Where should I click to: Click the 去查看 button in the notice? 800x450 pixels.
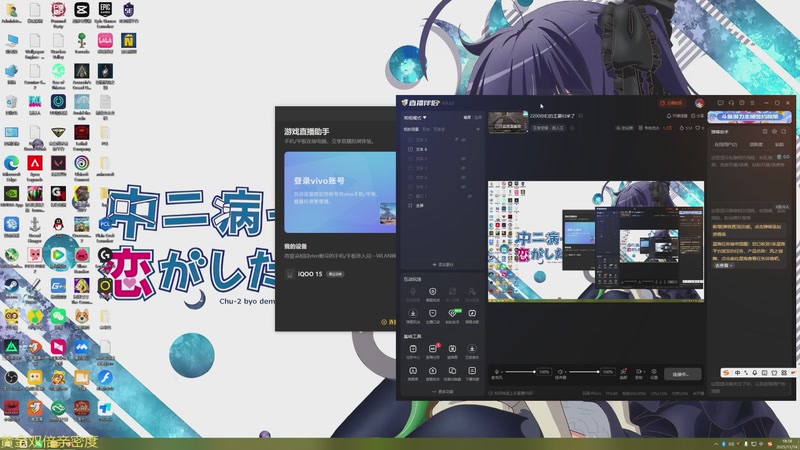(723, 265)
